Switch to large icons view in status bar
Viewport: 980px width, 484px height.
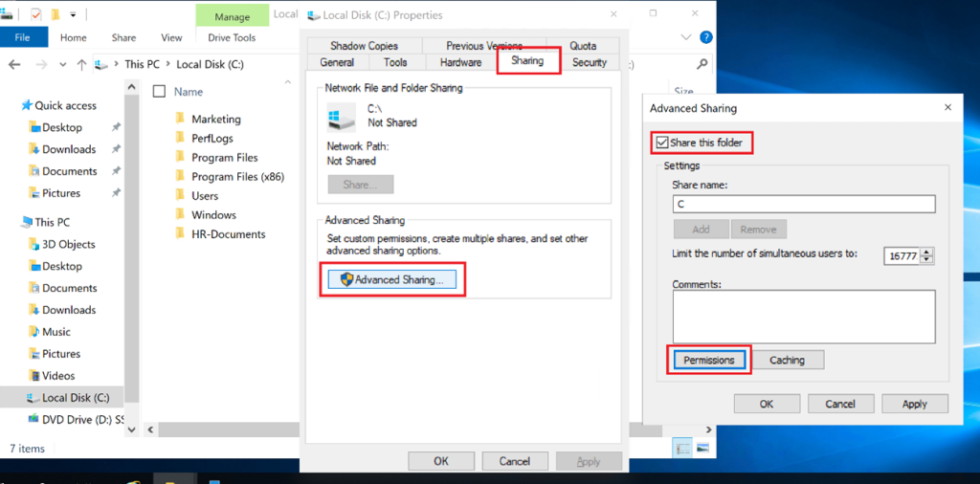(x=702, y=448)
